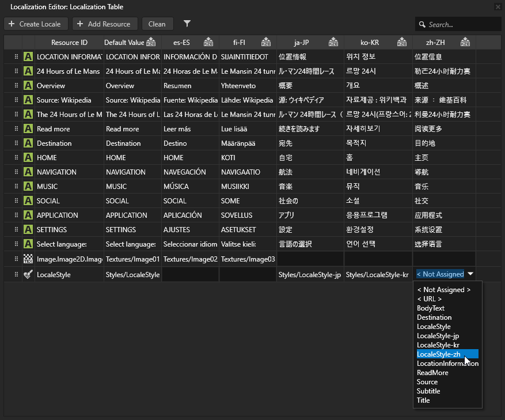The height and width of the screenshot is (420, 505).
Task: Click the paintbrush style icon on LocaleStyle row
Action: (x=28, y=274)
